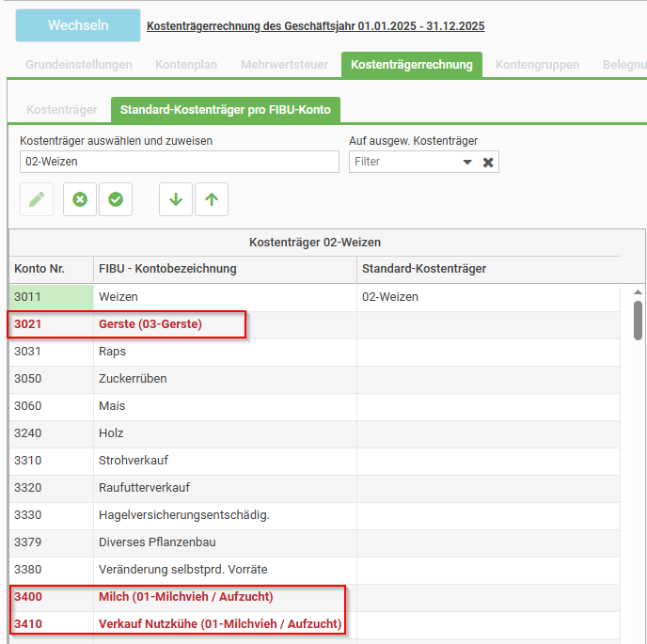Click the 02-Weizen Standard-Kostenträger cell

(489, 297)
